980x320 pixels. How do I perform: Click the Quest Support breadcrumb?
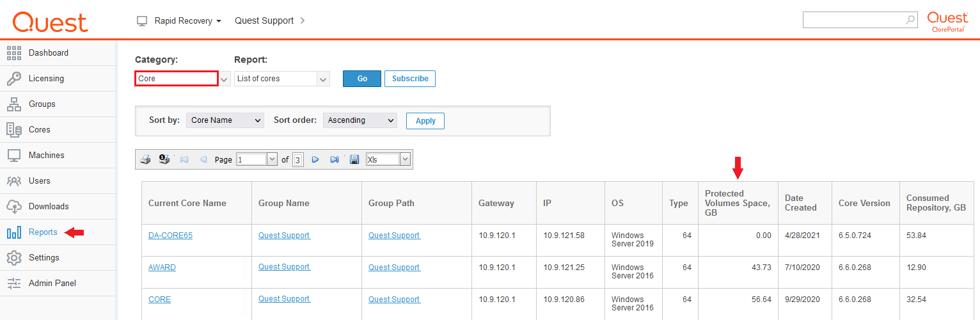[x=264, y=21]
